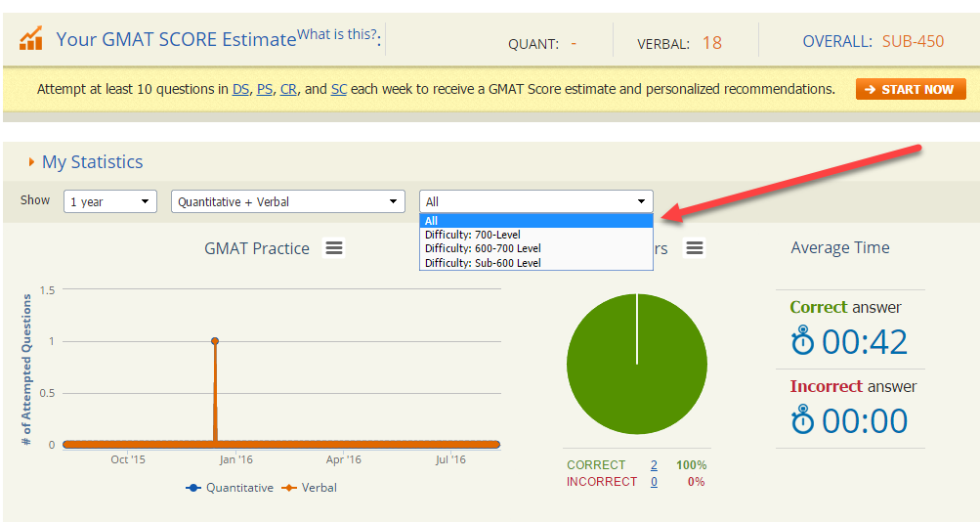Open GMAT Practice chart hamburger menu

tap(334, 248)
